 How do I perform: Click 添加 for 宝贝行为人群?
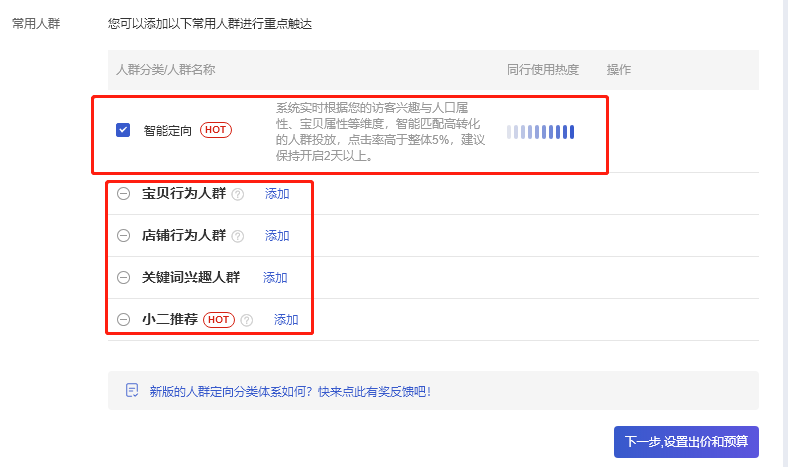pyautogui.click(x=277, y=194)
